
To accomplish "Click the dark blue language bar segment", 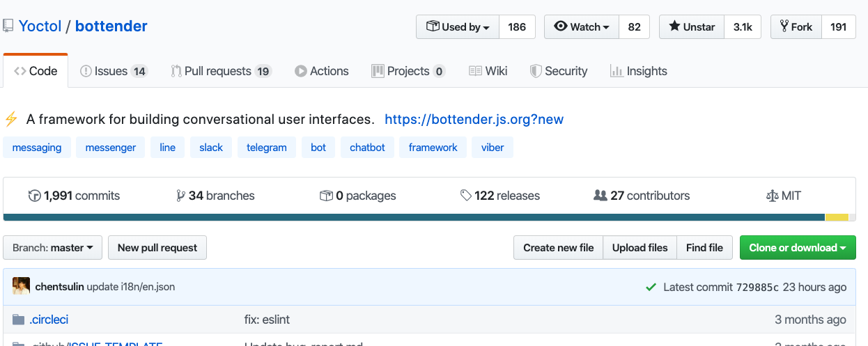I will pos(414,217).
